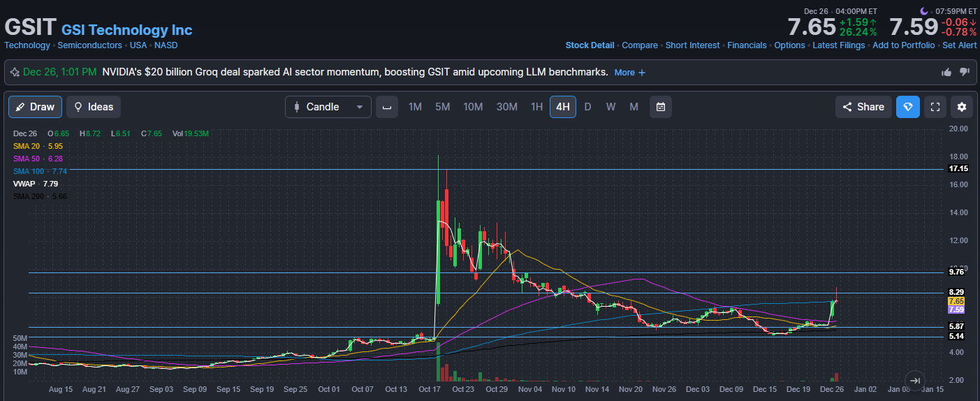Click the moon after-hours icon
980x401 pixels.
click(x=924, y=10)
